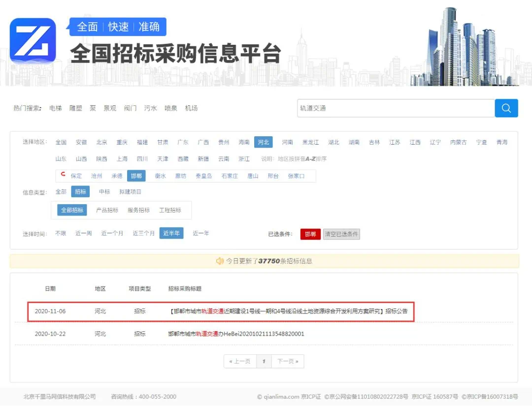This screenshot has height=407, width=532.
Task: Open the 2020-11-06 邯郸市 tender announcement
Action: coord(288,312)
